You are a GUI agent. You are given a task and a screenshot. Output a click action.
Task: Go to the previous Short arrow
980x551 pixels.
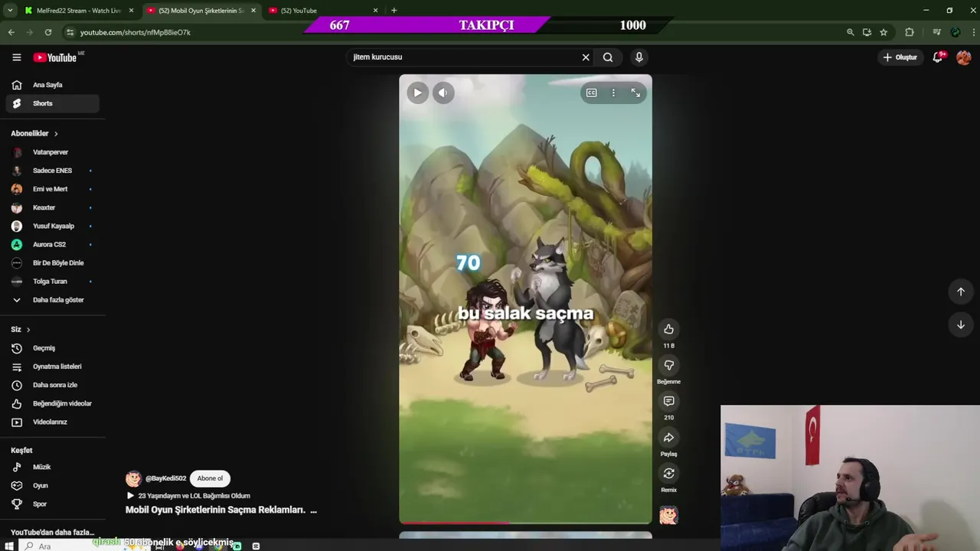[x=960, y=292]
